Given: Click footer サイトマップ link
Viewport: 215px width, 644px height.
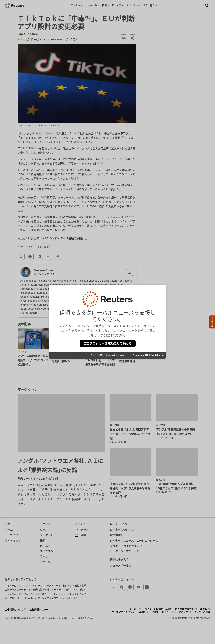Looking at the screenshot, I should point(13,541).
